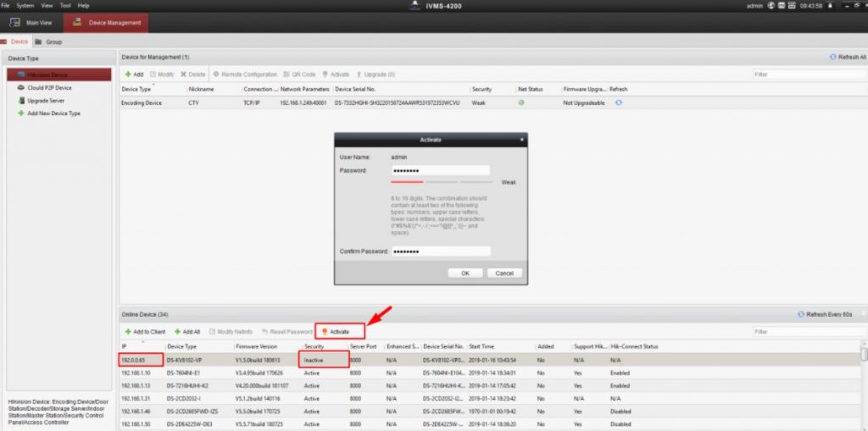Click Refresh All at top right
The height and width of the screenshot is (431, 868).
tap(848, 57)
